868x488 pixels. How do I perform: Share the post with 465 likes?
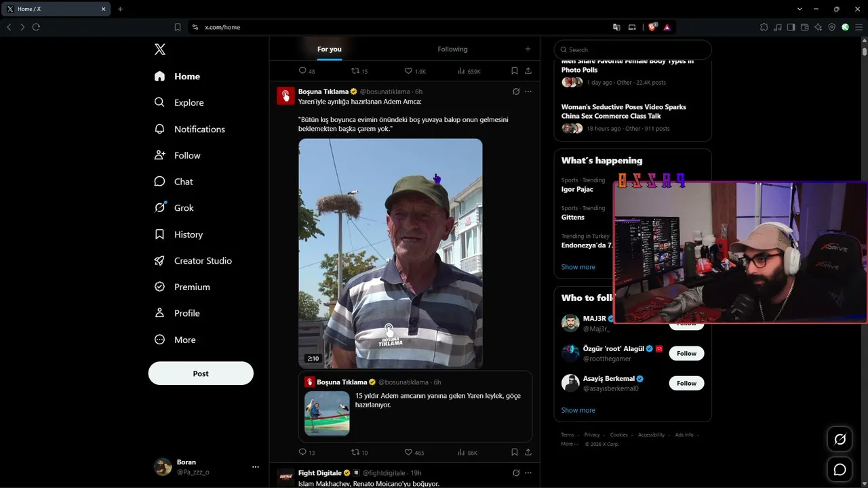(x=528, y=452)
